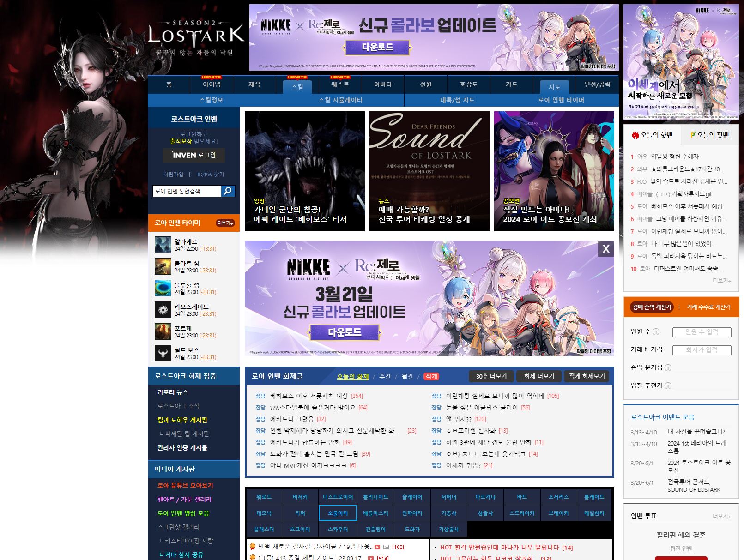Open the 제작 menu
Image resolution: width=744 pixels, height=560 pixels.
coord(254,84)
